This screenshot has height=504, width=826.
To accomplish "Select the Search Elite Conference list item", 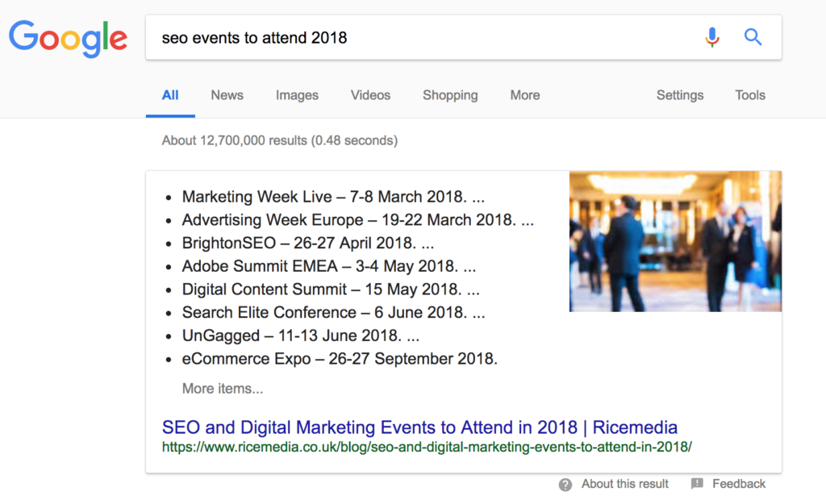I will (x=333, y=313).
